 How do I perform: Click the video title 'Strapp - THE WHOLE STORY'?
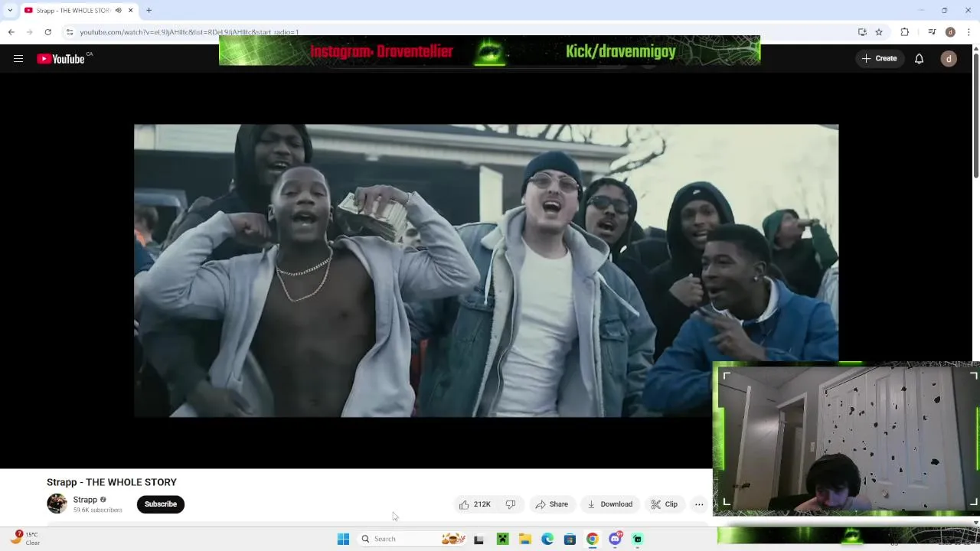pos(112,482)
